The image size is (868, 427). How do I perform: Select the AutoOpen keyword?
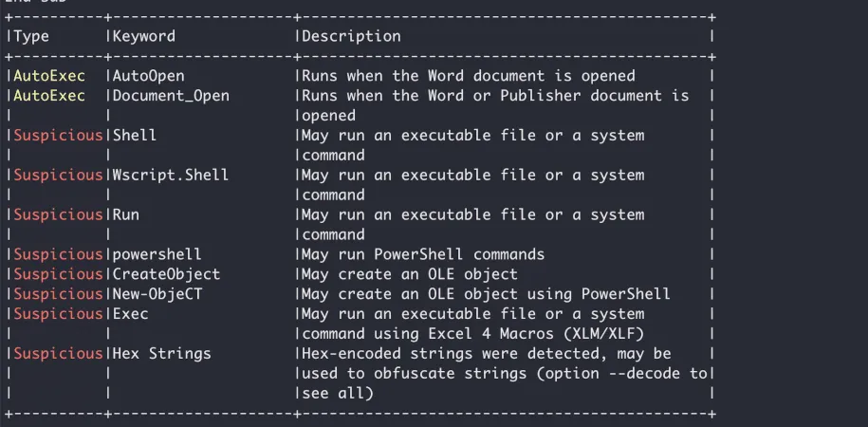(x=148, y=76)
